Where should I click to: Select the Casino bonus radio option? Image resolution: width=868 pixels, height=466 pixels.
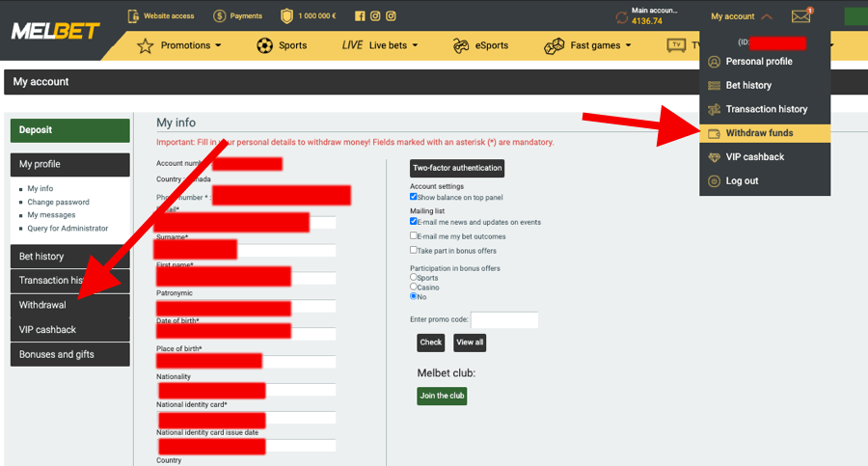(414, 287)
